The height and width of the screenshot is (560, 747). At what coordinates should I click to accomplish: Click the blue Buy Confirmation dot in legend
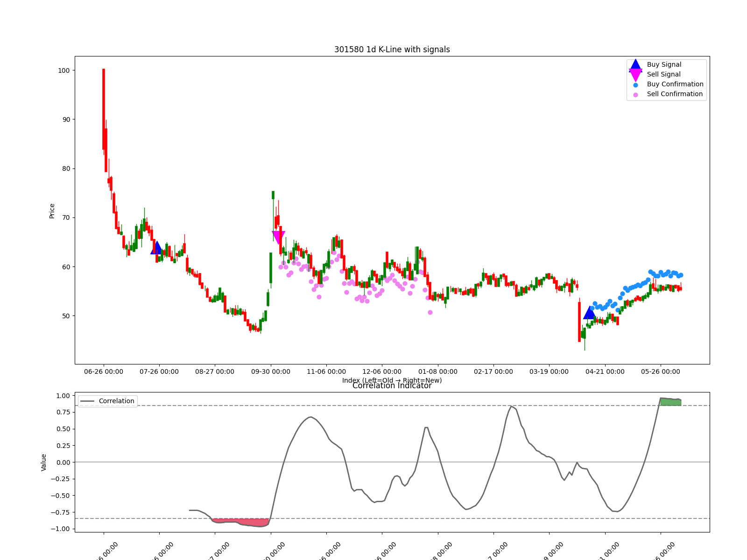[x=635, y=85]
